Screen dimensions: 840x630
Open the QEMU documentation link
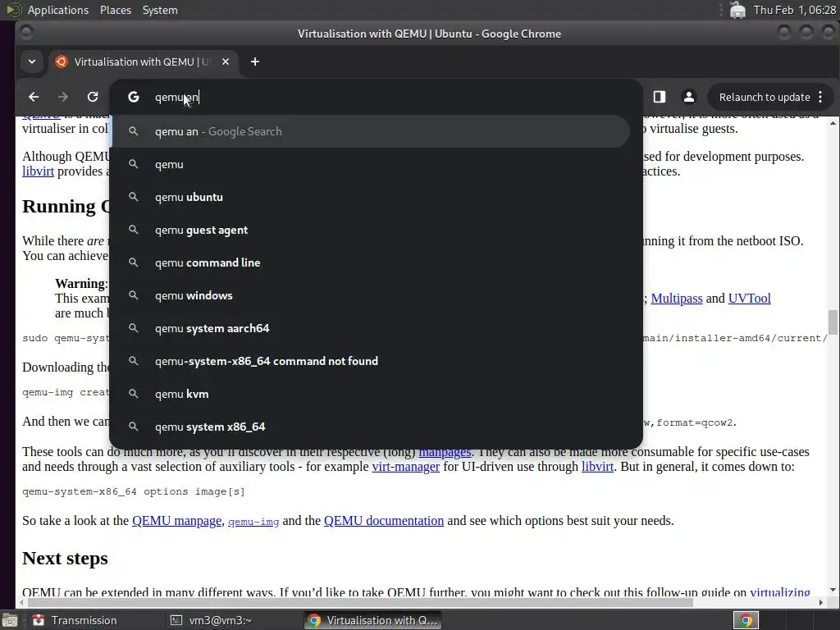384,521
